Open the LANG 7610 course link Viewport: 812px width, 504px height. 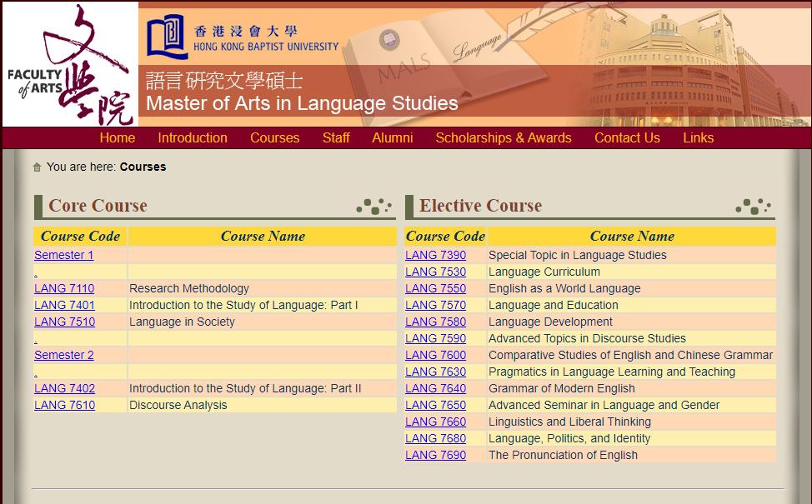[x=65, y=405]
